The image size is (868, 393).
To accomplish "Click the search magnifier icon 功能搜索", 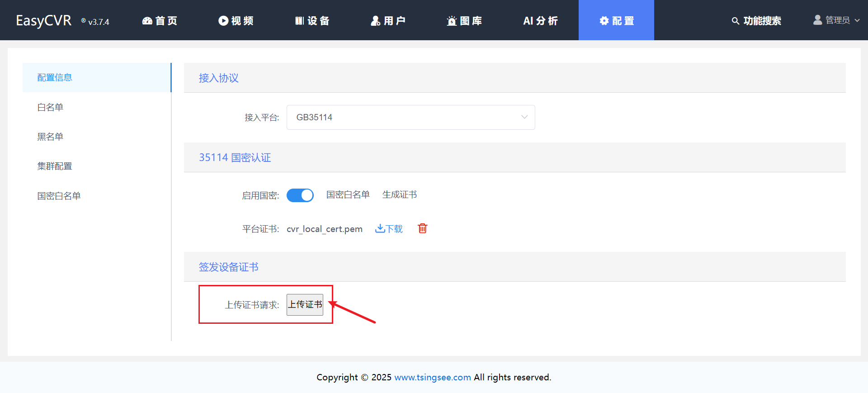I will 736,21.
